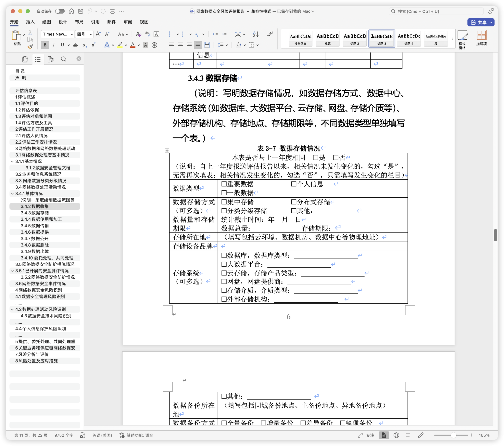The width and height of the screenshot is (504, 446).
Task: Open the search pane in the navigation sidebar
Action: (63, 59)
